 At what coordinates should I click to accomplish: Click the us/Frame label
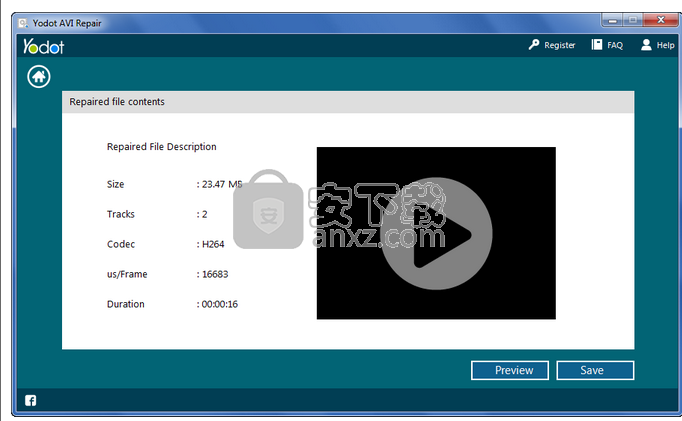[x=127, y=274]
